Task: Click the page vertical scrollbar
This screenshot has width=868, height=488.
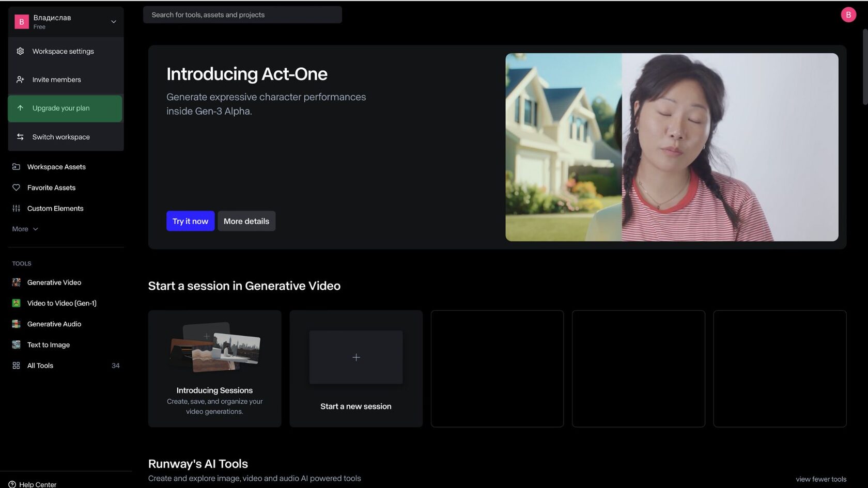Action: (865, 67)
